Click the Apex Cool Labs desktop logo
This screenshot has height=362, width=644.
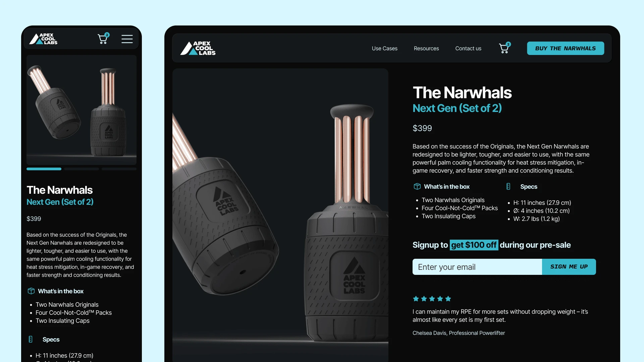(198, 48)
